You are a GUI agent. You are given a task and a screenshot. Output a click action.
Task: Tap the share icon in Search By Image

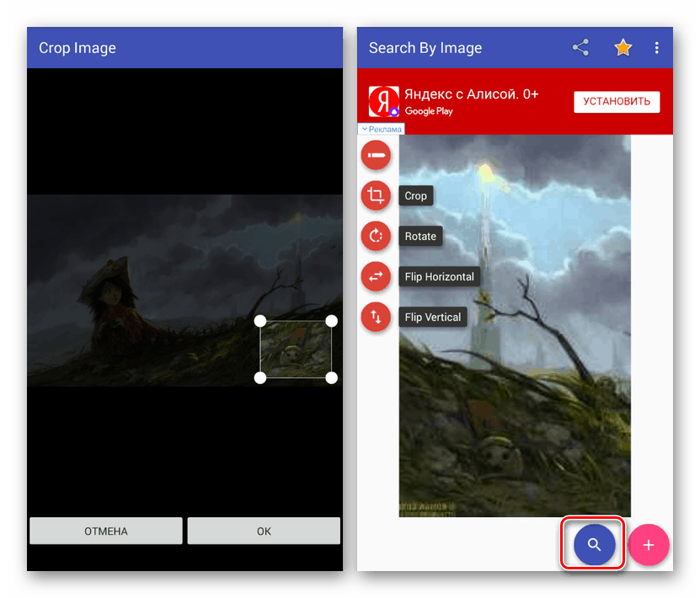580,47
